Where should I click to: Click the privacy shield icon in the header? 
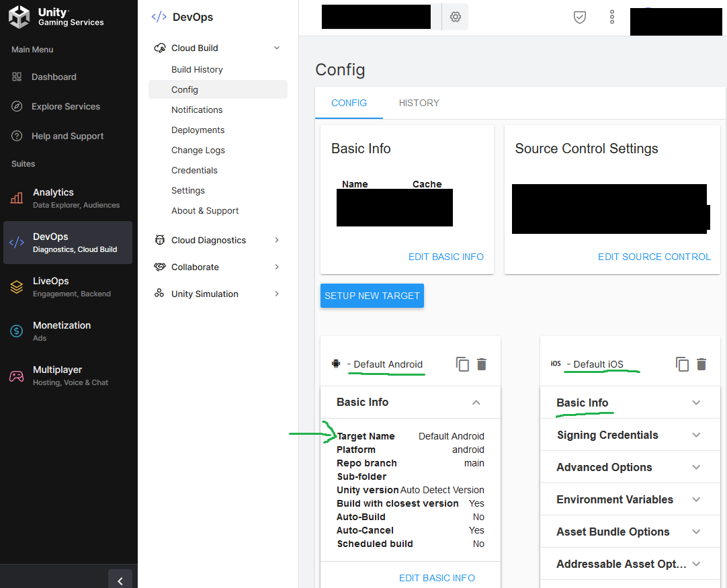coord(579,17)
